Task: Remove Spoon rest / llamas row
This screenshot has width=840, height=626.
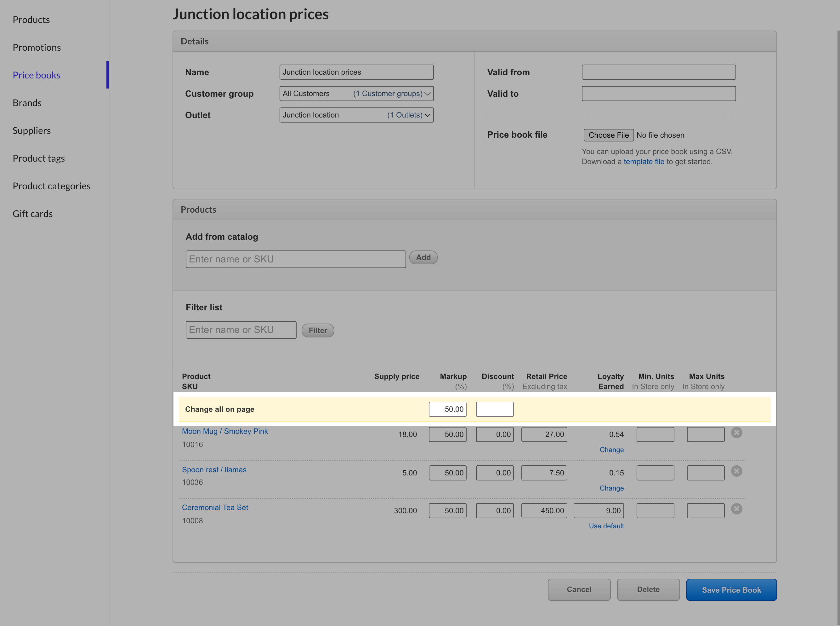Action: point(736,471)
